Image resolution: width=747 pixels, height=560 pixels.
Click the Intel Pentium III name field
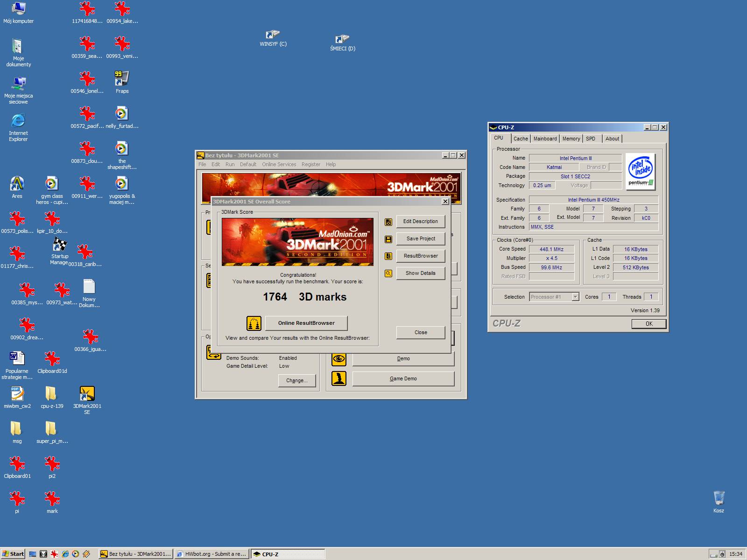pyautogui.click(x=575, y=158)
